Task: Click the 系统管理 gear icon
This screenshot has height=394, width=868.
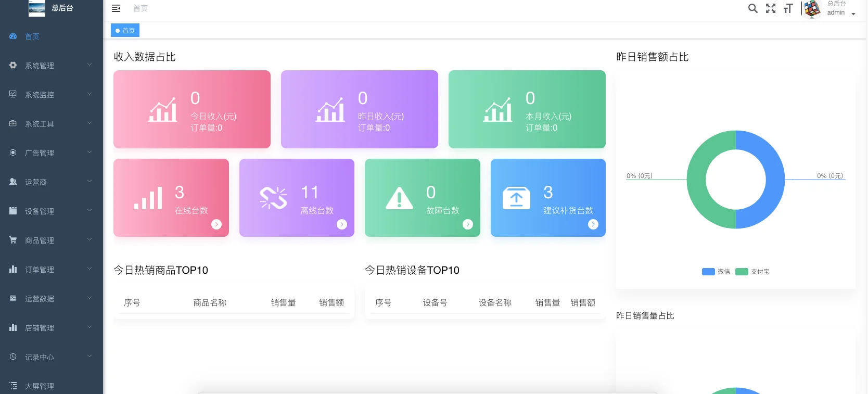Action: click(x=13, y=66)
